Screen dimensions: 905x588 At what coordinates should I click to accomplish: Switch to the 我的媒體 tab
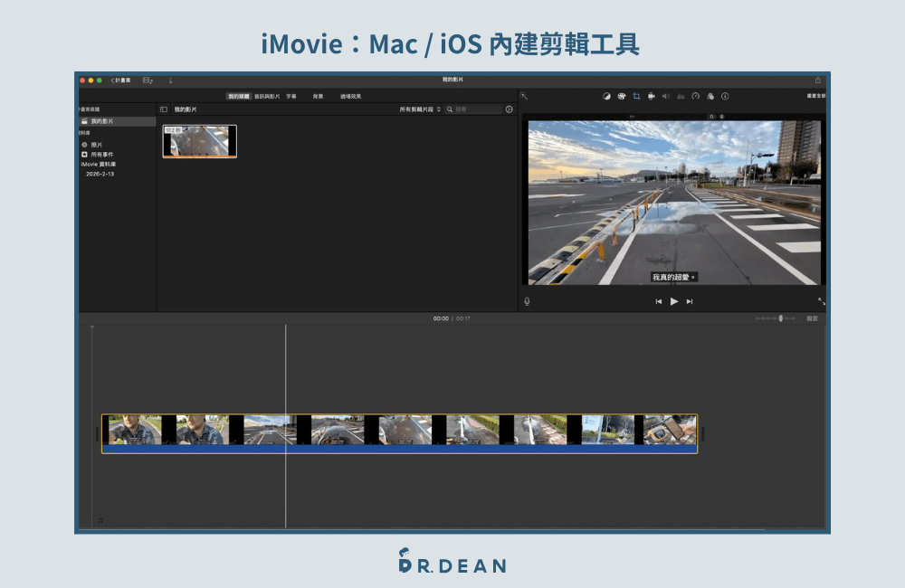point(238,97)
